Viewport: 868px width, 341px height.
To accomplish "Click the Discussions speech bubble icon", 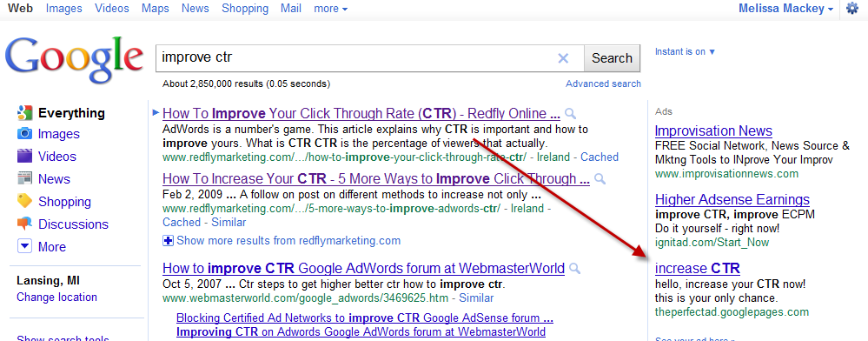I will coord(24,224).
